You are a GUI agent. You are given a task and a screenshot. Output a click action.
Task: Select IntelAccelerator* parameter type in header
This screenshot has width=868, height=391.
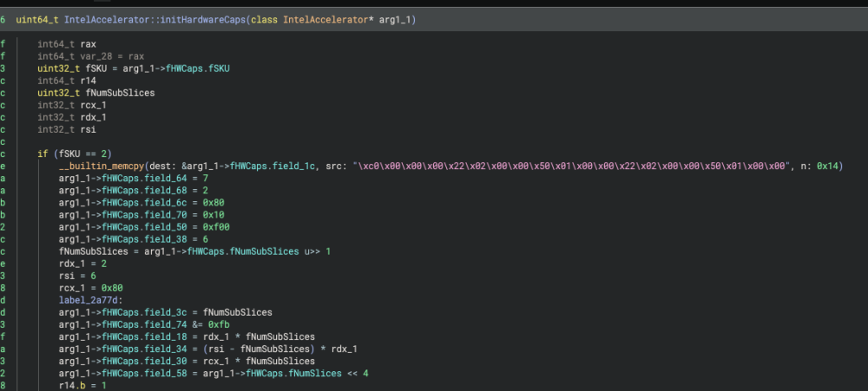point(327,20)
